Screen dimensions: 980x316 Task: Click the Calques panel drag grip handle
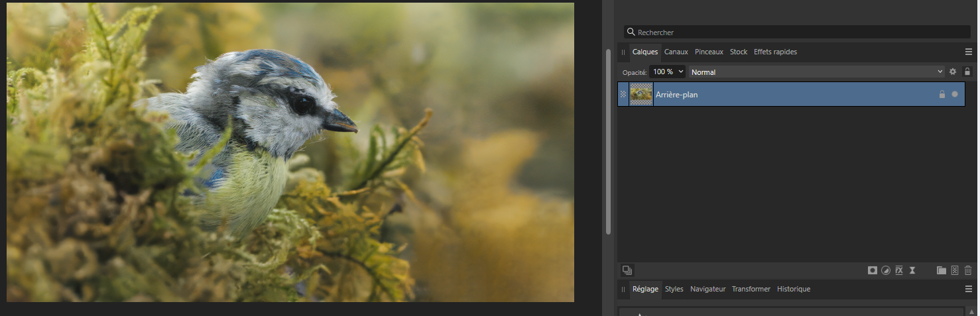623,52
